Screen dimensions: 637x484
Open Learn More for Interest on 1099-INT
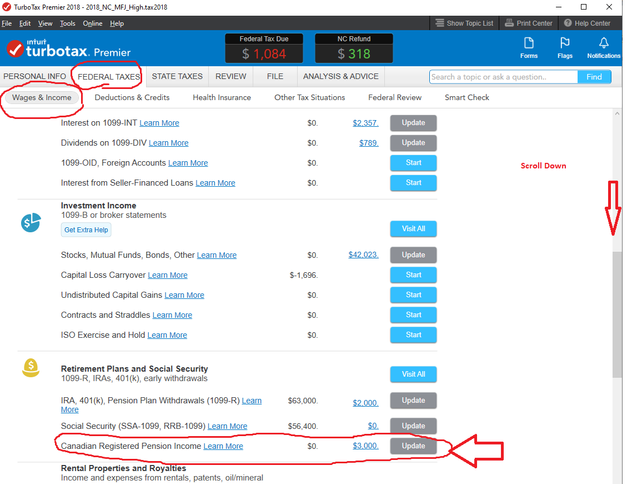[x=159, y=123]
